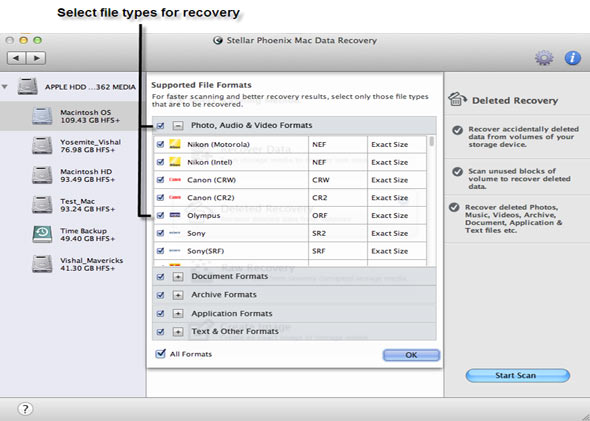This screenshot has width=590, height=421.
Task: Uncheck the Canon (CR2) checkbox
Action: (160, 197)
